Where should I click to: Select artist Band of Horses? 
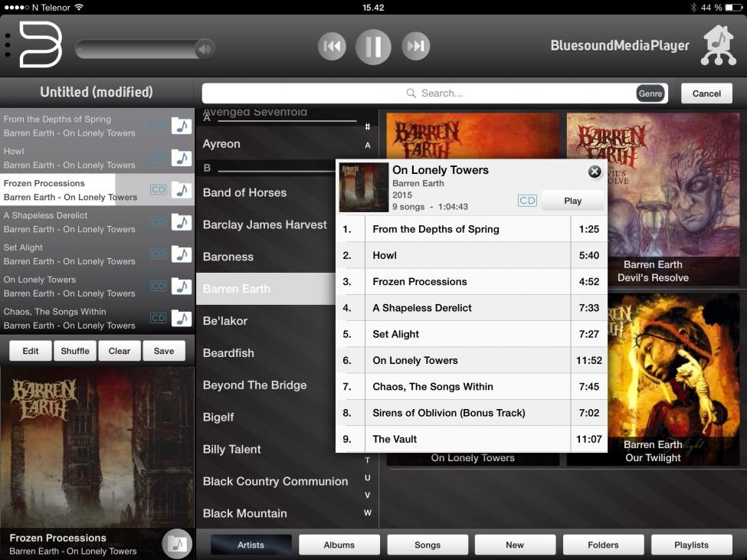(266, 192)
